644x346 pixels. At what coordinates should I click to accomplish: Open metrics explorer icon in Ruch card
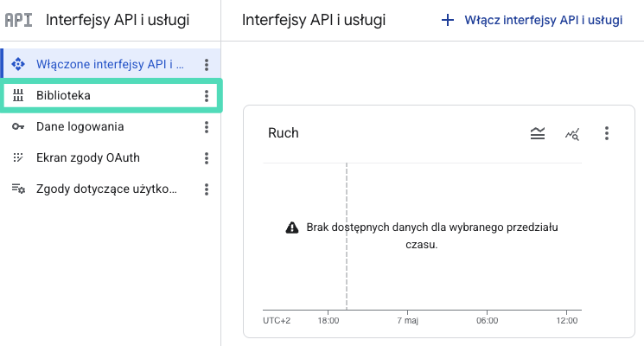point(572,133)
